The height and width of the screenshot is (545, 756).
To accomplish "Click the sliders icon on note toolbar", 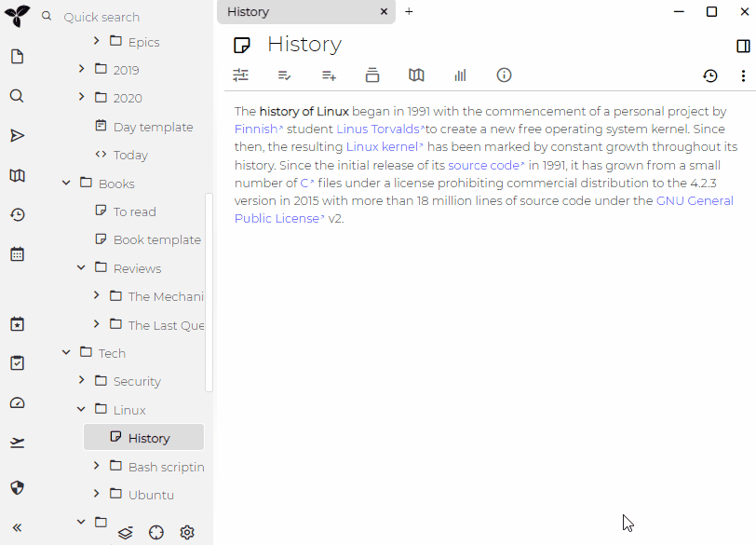I will point(241,75).
